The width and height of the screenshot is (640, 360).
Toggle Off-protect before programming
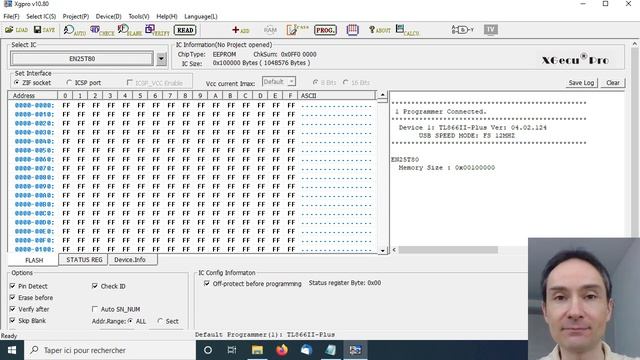click(253, 283)
